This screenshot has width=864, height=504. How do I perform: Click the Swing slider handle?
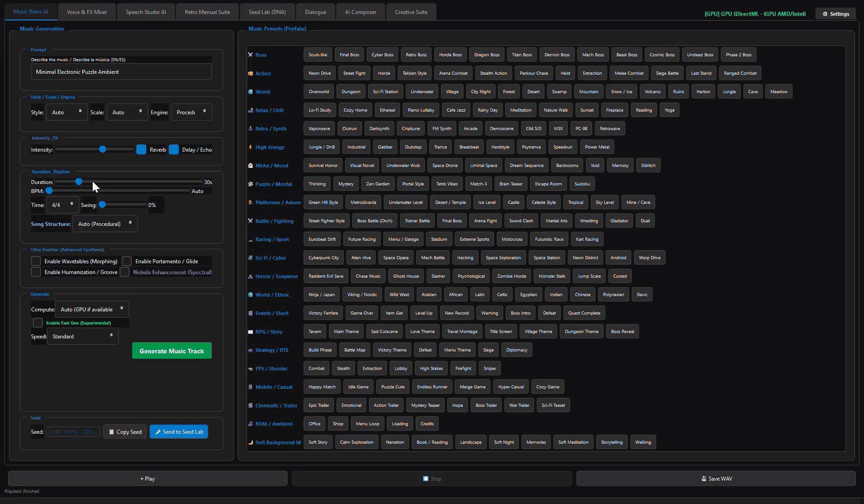tap(102, 205)
